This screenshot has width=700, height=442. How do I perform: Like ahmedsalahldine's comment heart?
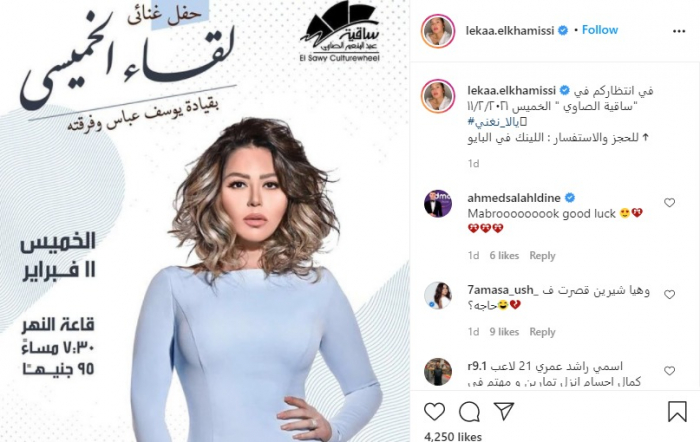coord(669,203)
